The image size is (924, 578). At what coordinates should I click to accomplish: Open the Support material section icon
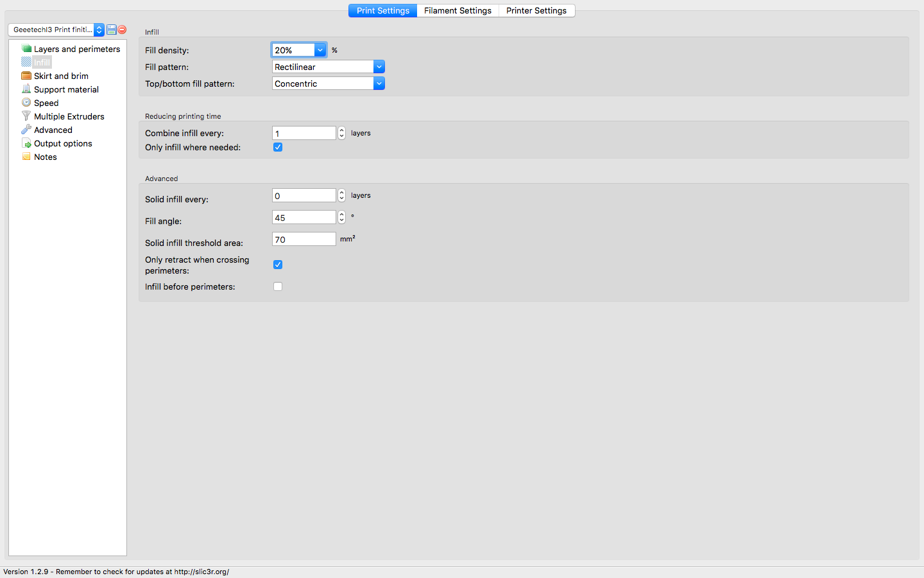click(26, 89)
